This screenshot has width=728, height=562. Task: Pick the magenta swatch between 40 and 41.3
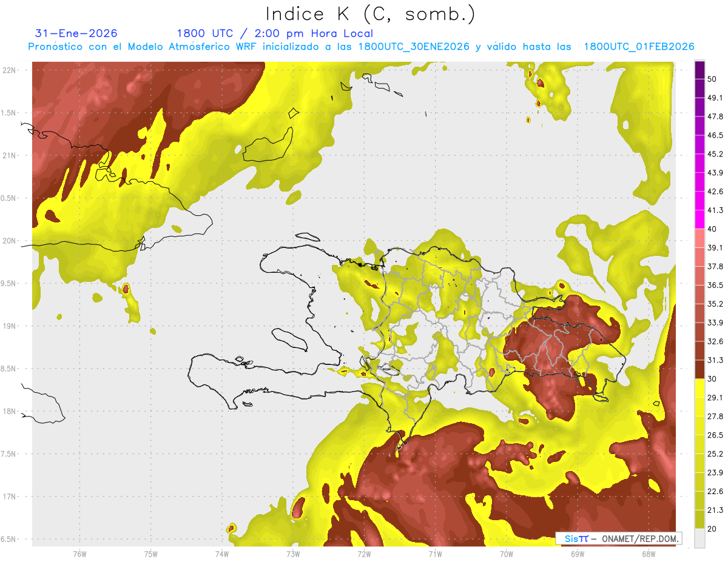699,220
